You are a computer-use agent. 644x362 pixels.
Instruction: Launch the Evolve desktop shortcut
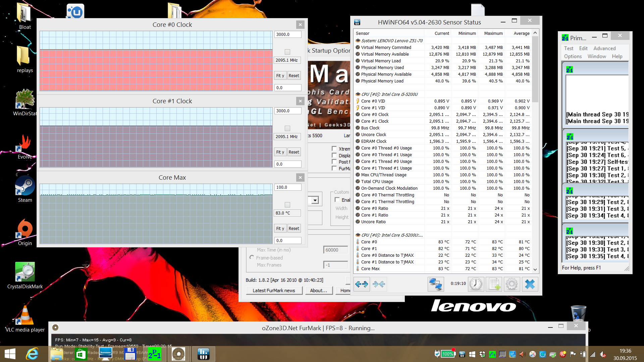click(x=25, y=146)
